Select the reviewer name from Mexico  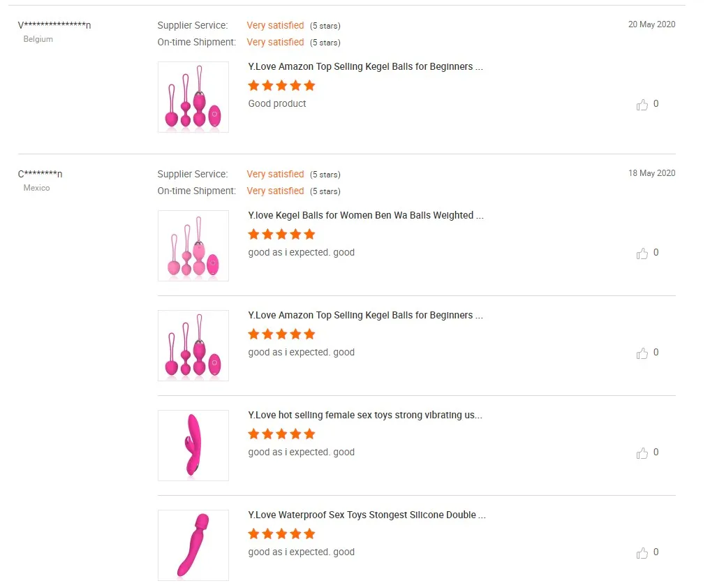40,174
